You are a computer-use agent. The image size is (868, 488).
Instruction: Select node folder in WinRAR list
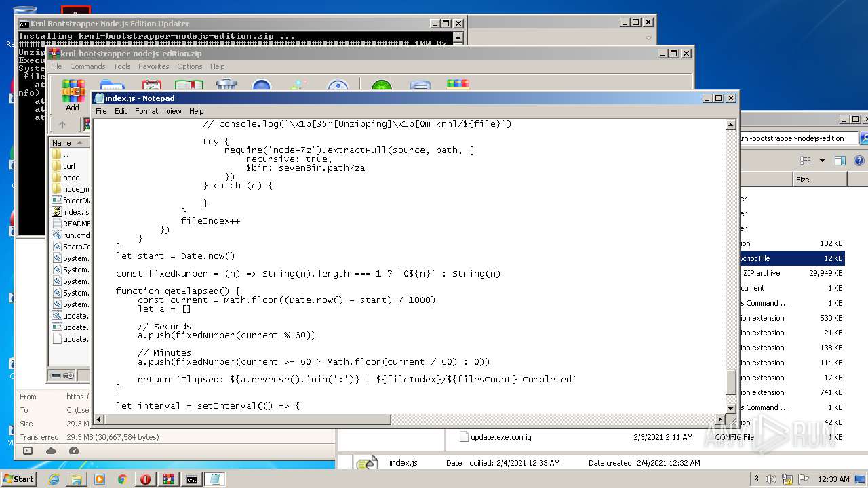[71, 178]
